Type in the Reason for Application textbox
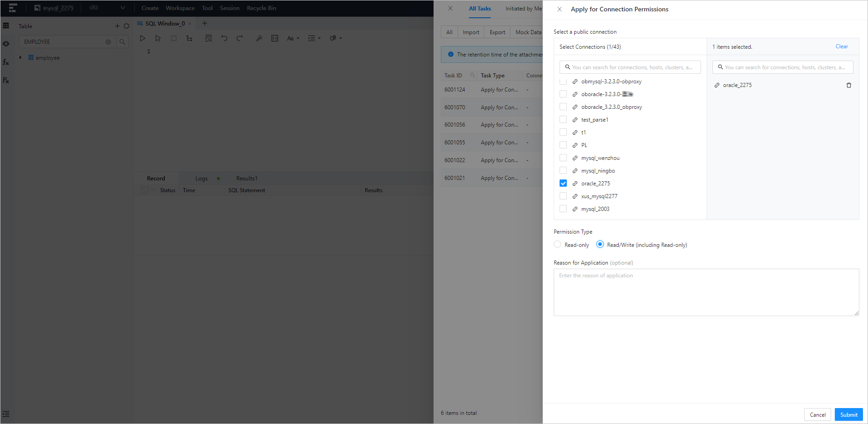 (x=706, y=292)
